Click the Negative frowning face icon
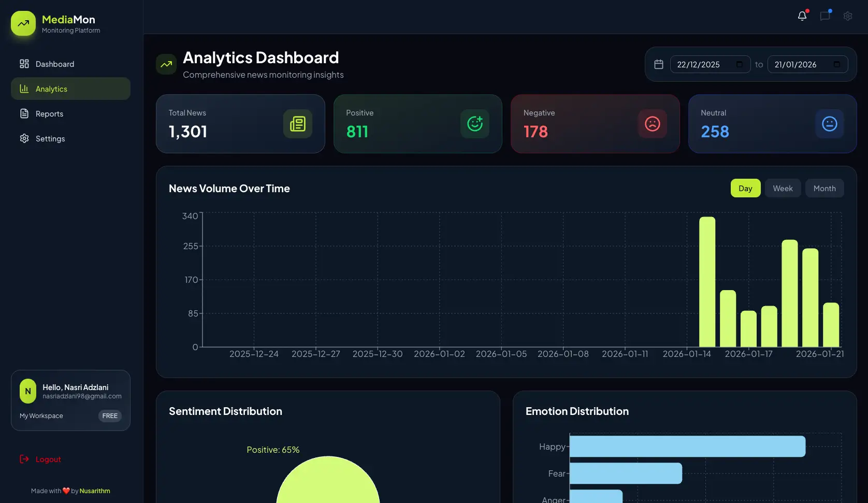 652,124
